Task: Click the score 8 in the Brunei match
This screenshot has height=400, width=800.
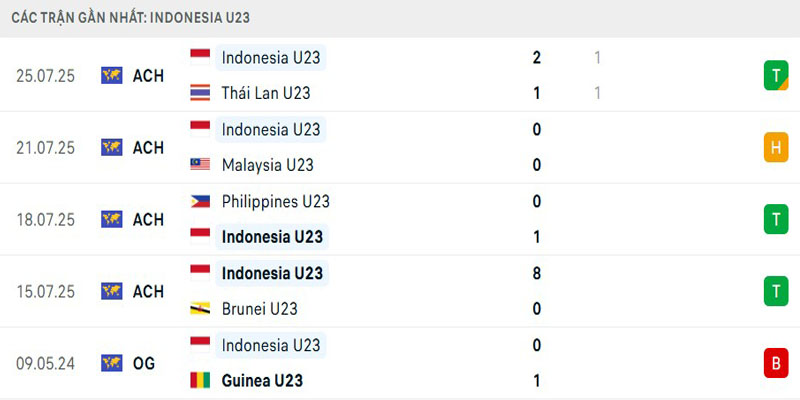Action: tap(537, 273)
